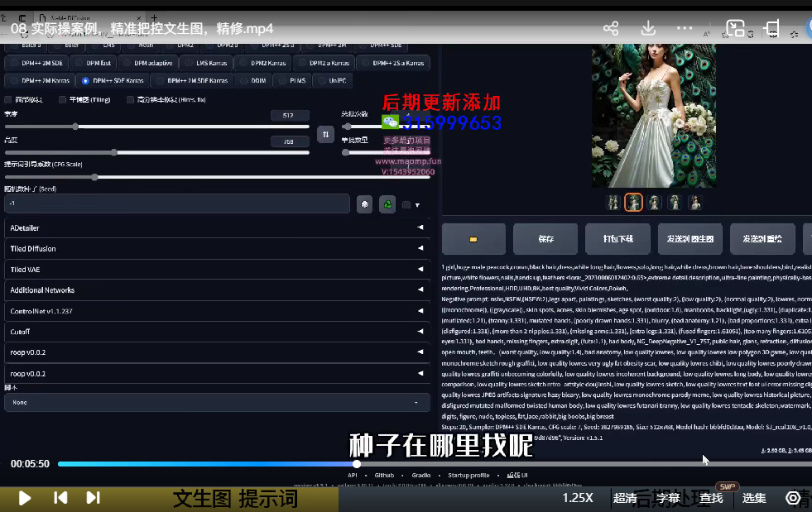This screenshot has height=512, width=812.
Task: Click the width slider handle
Action: pos(75,127)
